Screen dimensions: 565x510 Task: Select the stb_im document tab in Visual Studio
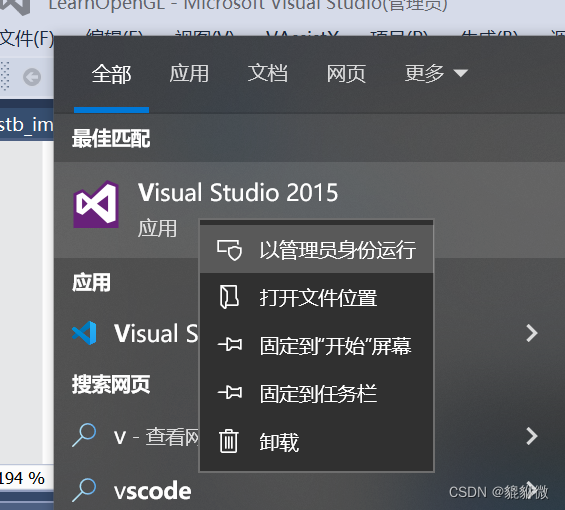(x=27, y=125)
